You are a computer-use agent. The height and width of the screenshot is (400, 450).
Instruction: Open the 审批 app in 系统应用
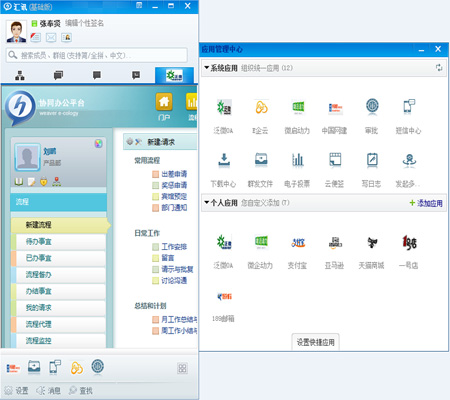click(x=372, y=107)
